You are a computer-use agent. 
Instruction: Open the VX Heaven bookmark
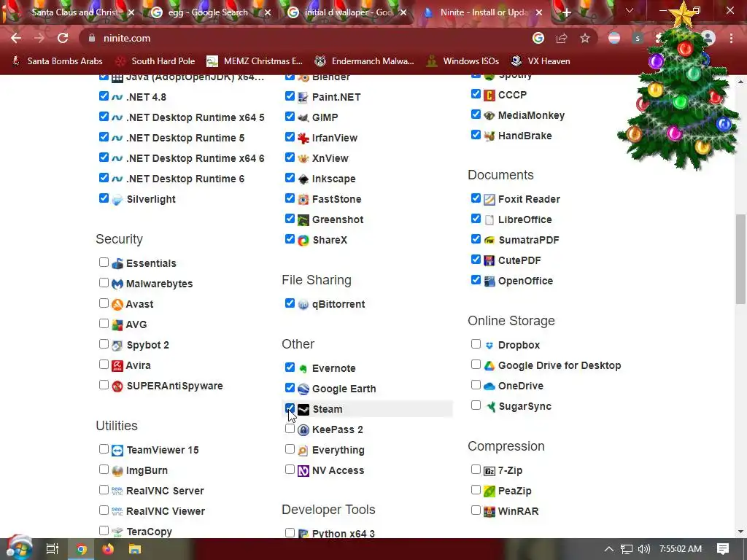point(541,61)
